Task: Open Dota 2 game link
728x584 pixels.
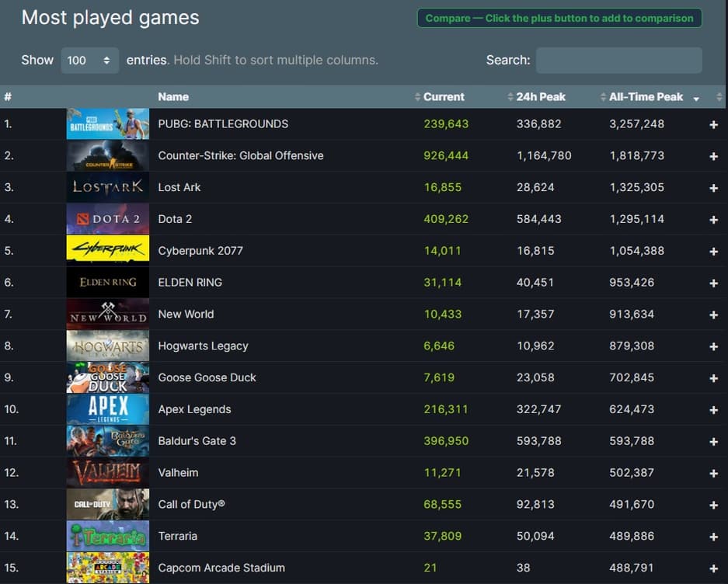Action: click(175, 219)
